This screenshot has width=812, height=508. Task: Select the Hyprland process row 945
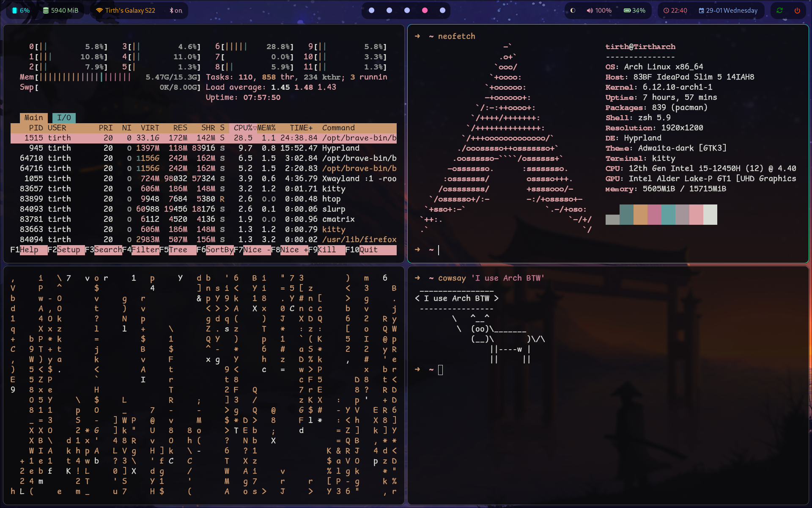point(203,148)
